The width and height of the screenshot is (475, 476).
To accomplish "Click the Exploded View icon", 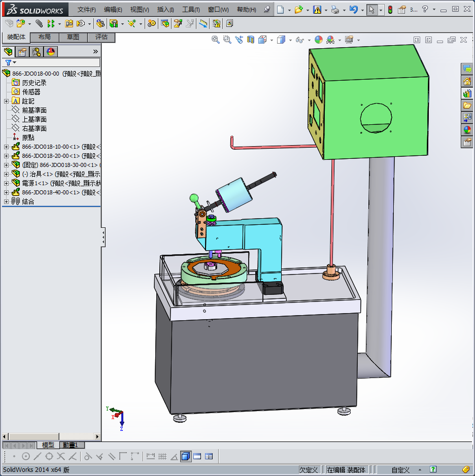I will point(178,23).
